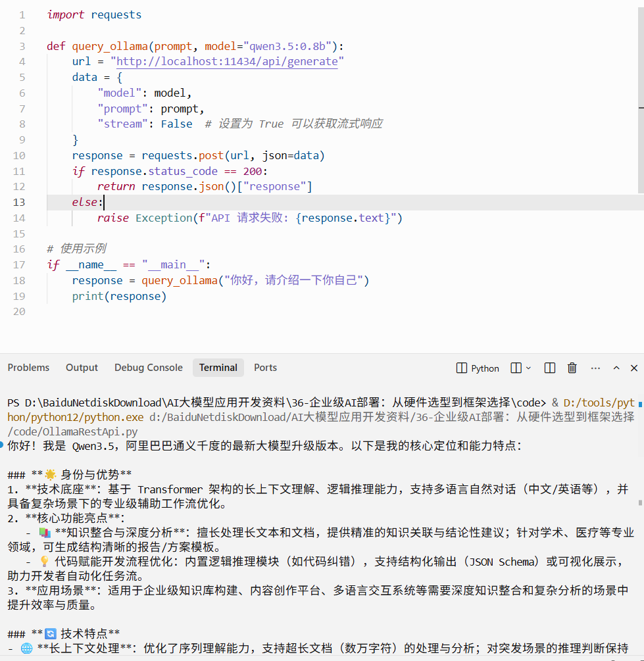Open the Python terminal entry in panel toolbar
Viewport: 644px width, 661px height.
478,368
